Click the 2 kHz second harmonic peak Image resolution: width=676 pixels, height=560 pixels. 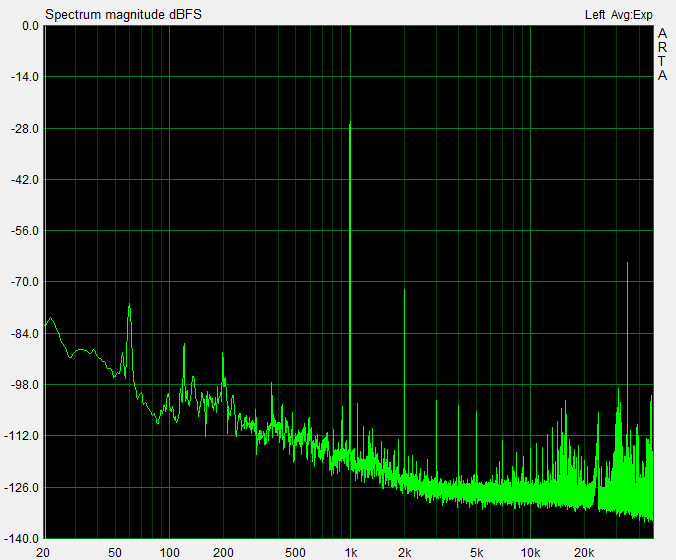pyautogui.click(x=404, y=290)
